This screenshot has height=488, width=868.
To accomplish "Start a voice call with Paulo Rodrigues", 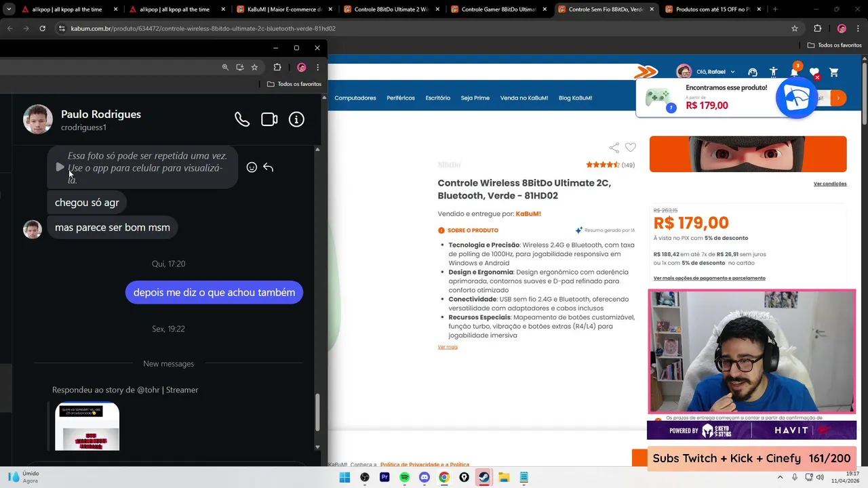I will 242,119.
